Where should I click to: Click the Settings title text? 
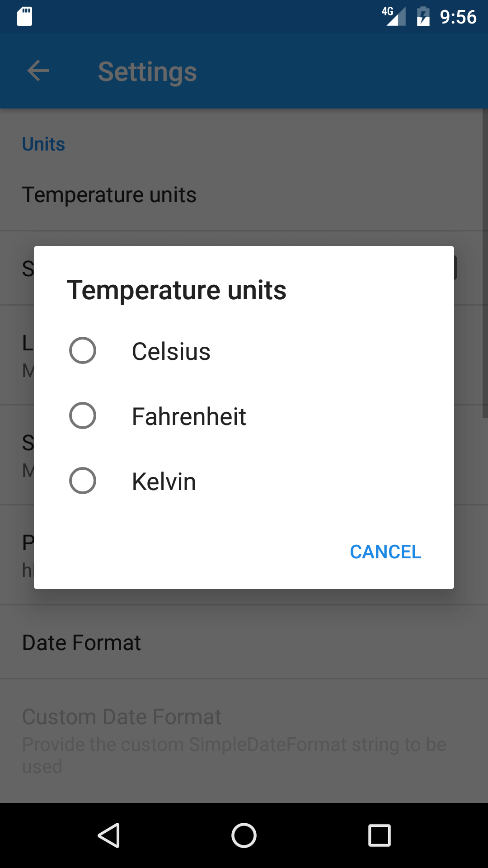click(x=147, y=71)
